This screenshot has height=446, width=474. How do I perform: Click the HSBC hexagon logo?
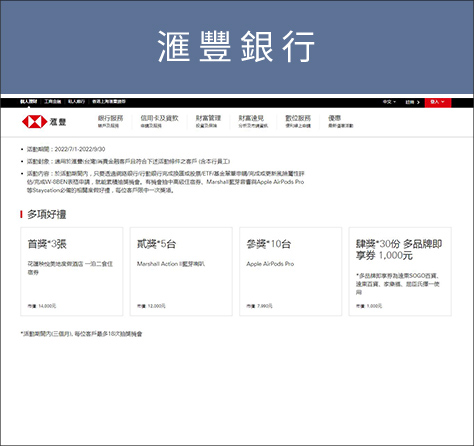[34, 122]
